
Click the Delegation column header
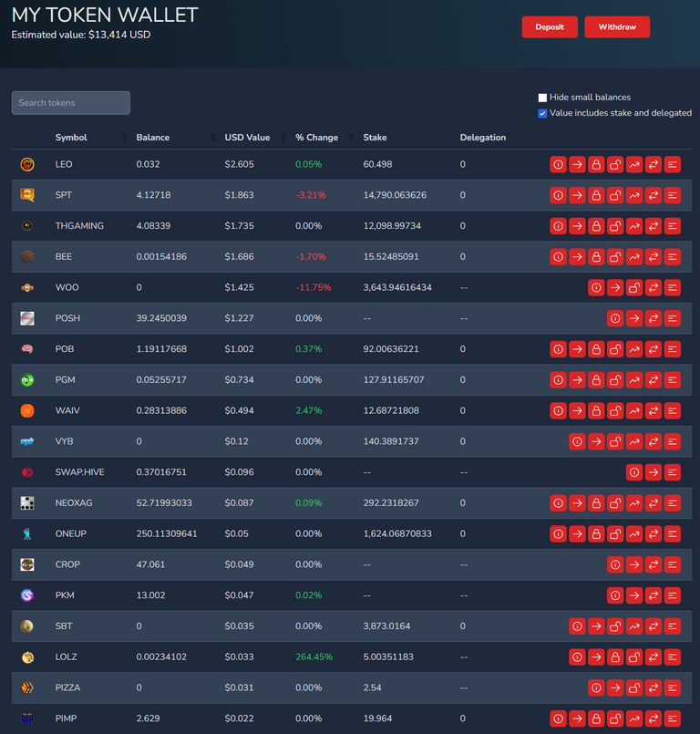483,137
